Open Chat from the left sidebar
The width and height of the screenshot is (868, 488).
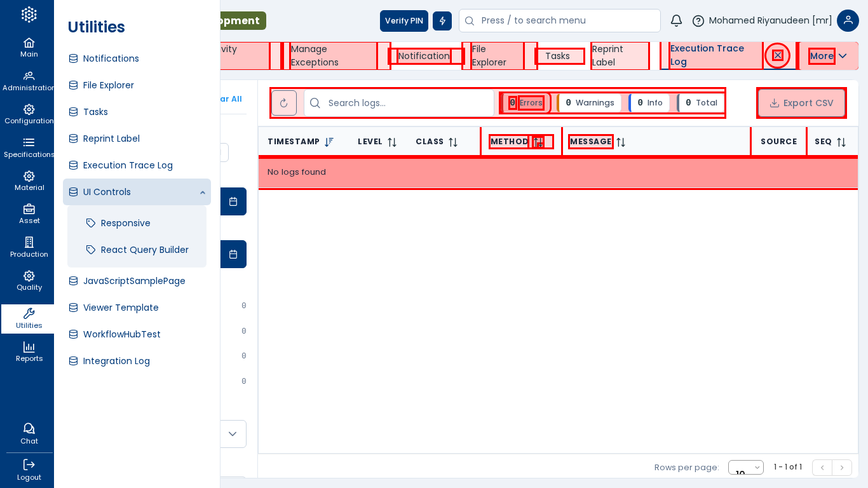29,433
